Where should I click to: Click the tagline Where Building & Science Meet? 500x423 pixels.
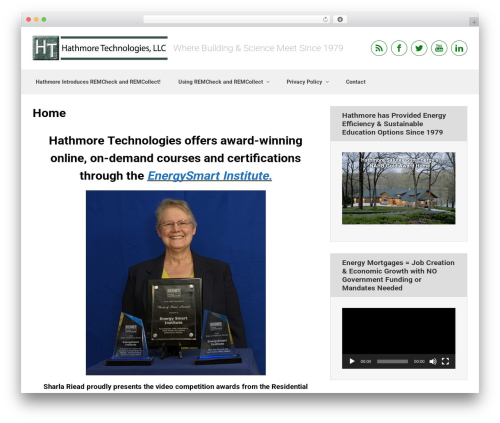point(258,48)
